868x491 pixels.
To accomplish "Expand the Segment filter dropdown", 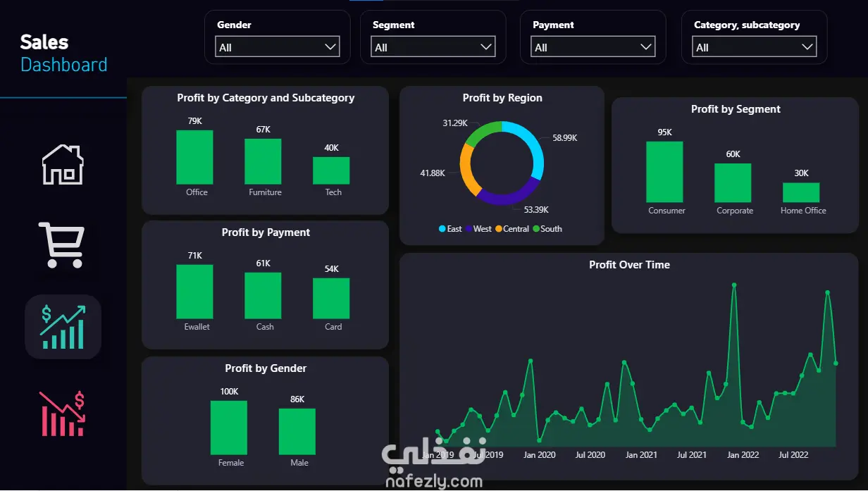I will click(x=433, y=47).
